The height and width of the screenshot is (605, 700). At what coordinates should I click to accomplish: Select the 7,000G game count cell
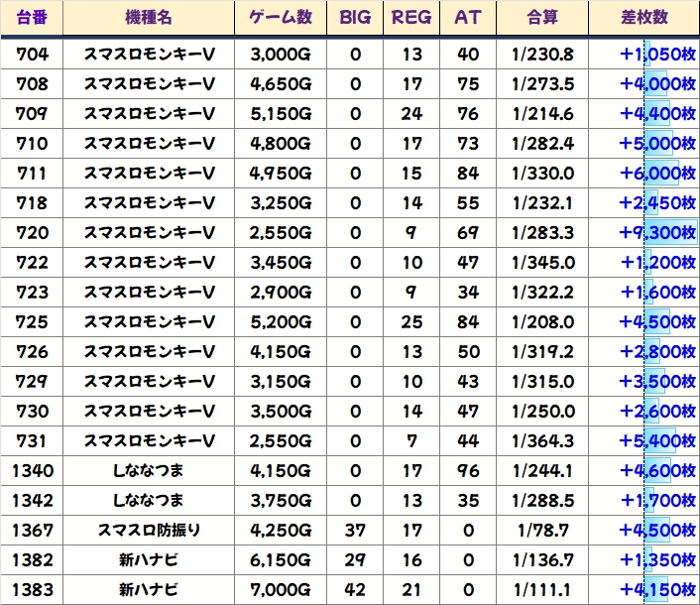[x=282, y=590]
